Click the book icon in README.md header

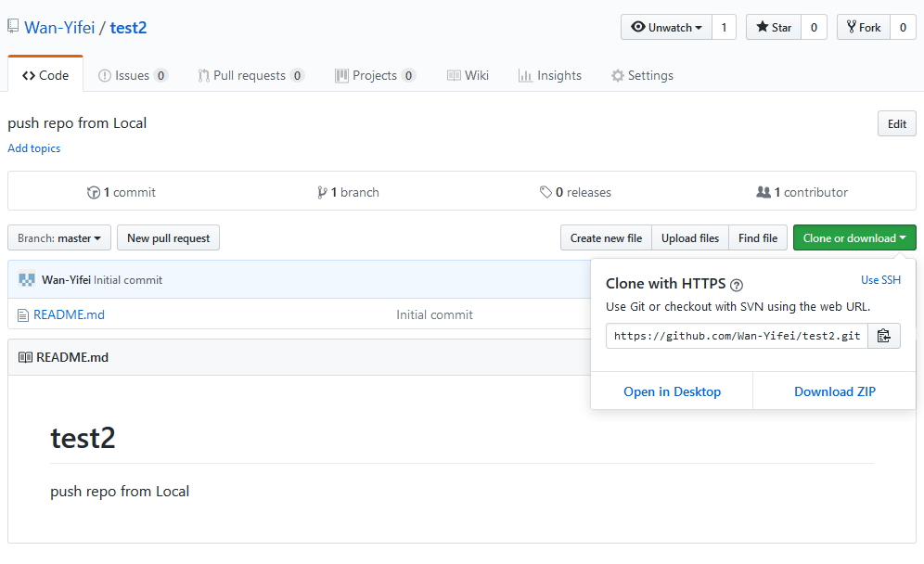(25, 357)
